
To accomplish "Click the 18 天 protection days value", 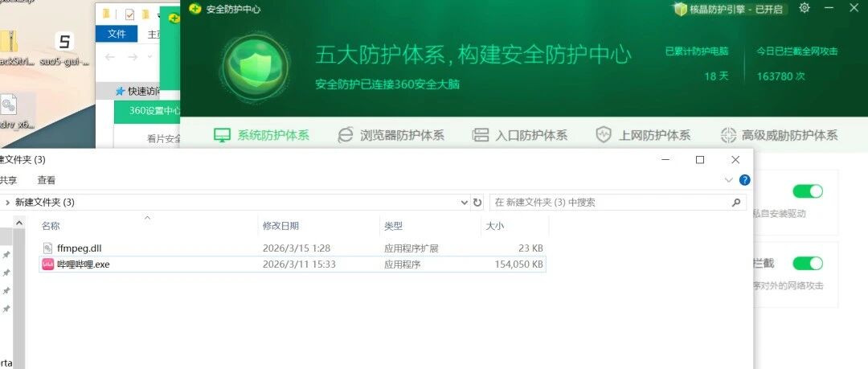I will coord(716,76).
